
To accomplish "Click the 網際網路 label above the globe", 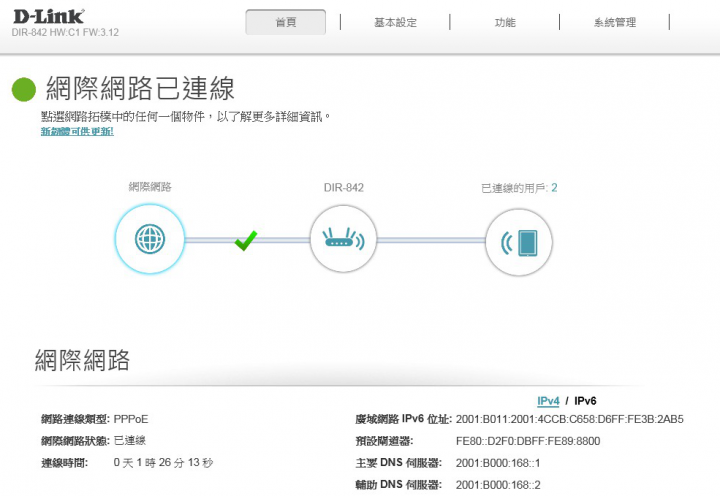I will (x=150, y=187).
